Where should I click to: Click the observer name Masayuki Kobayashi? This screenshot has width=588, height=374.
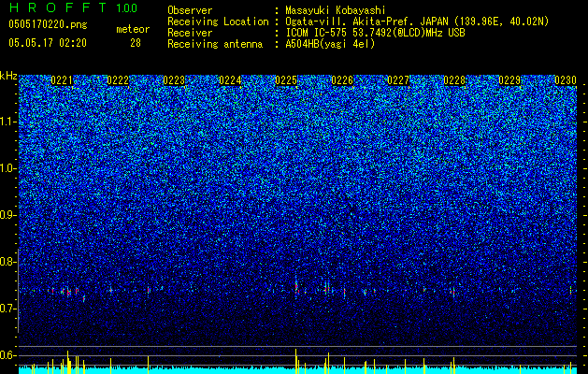(336, 11)
